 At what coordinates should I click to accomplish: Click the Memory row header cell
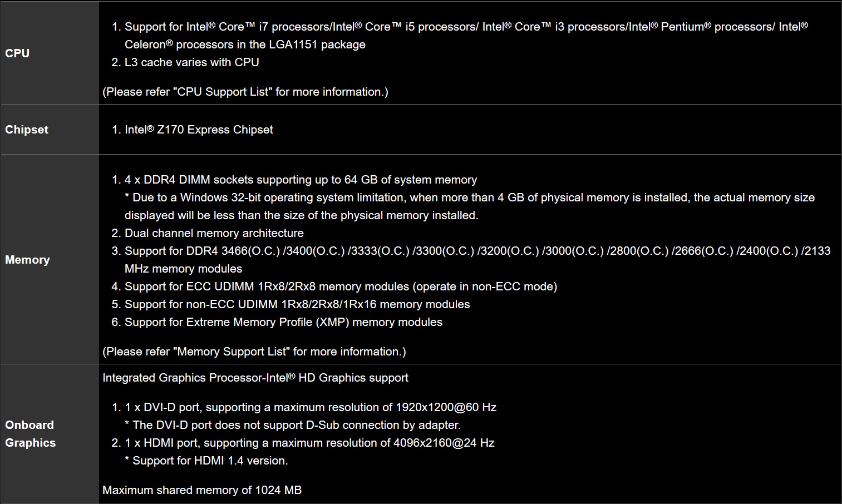point(27,260)
